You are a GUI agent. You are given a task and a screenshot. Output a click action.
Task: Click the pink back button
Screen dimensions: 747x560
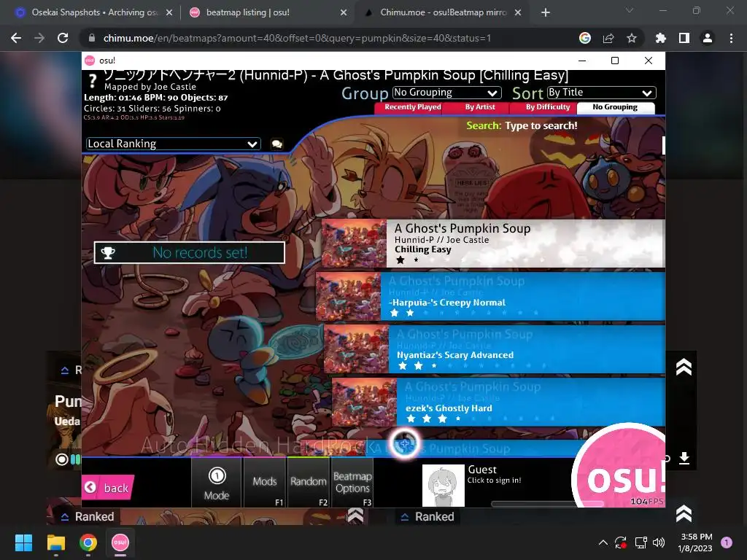(x=108, y=488)
